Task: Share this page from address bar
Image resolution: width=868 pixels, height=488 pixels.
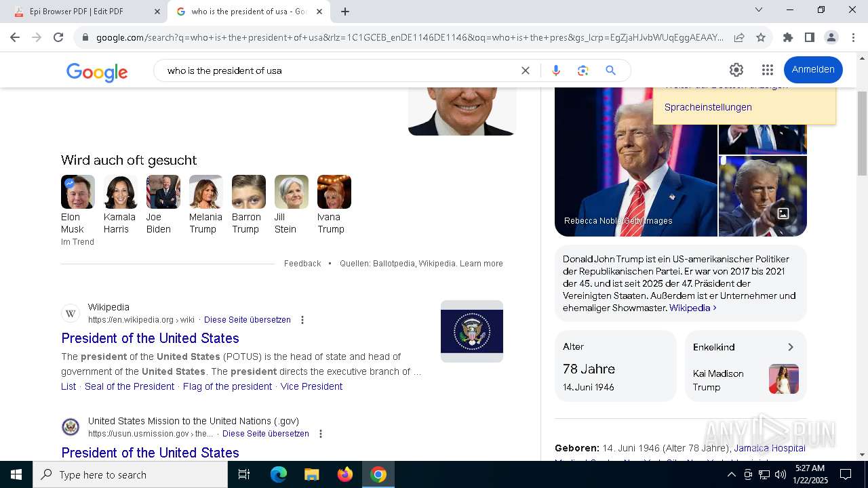Action: tap(739, 37)
